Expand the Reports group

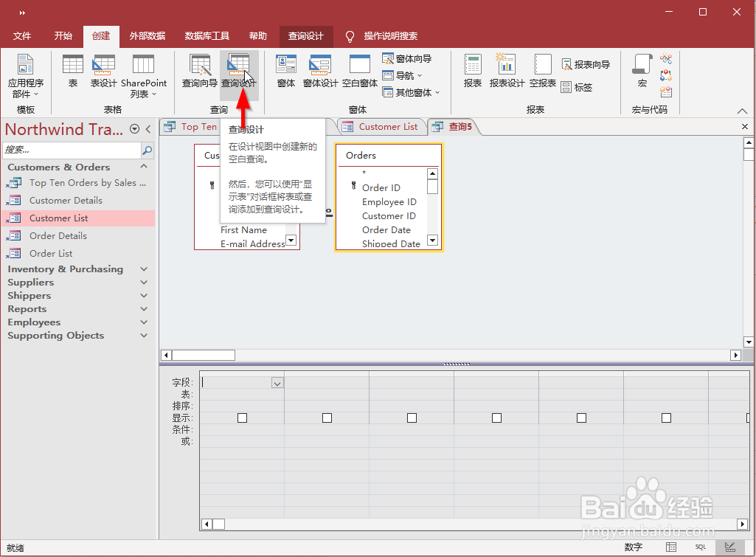144,308
